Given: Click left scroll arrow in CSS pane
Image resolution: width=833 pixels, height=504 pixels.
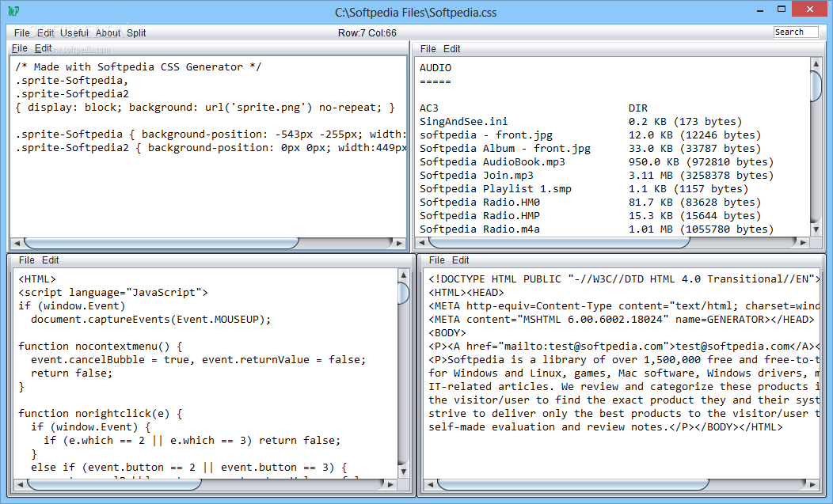Looking at the screenshot, I should coord(17,243).
